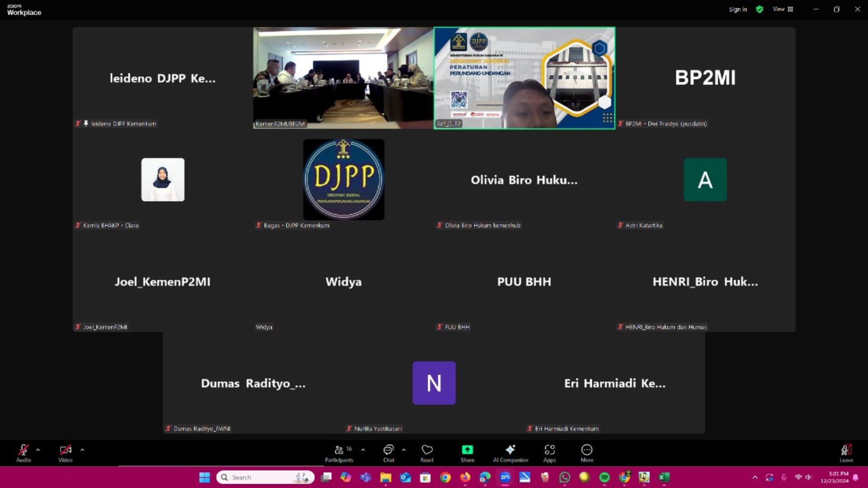Open Task View in the taskbar
Image resolution: width=868 pixels, height=488 pixels.
pyautogui.click(x=326, y=477)
